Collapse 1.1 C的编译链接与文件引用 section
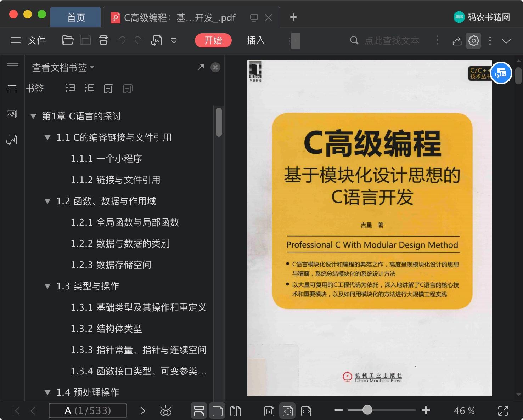This screenshot has width=523, height=420. [47, 137]
